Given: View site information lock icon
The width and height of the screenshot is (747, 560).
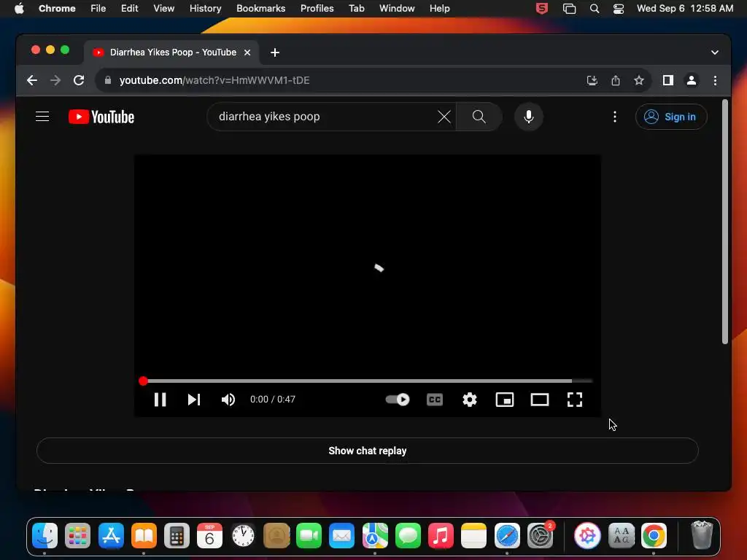Looking at the screenshot, I should 108,80.
